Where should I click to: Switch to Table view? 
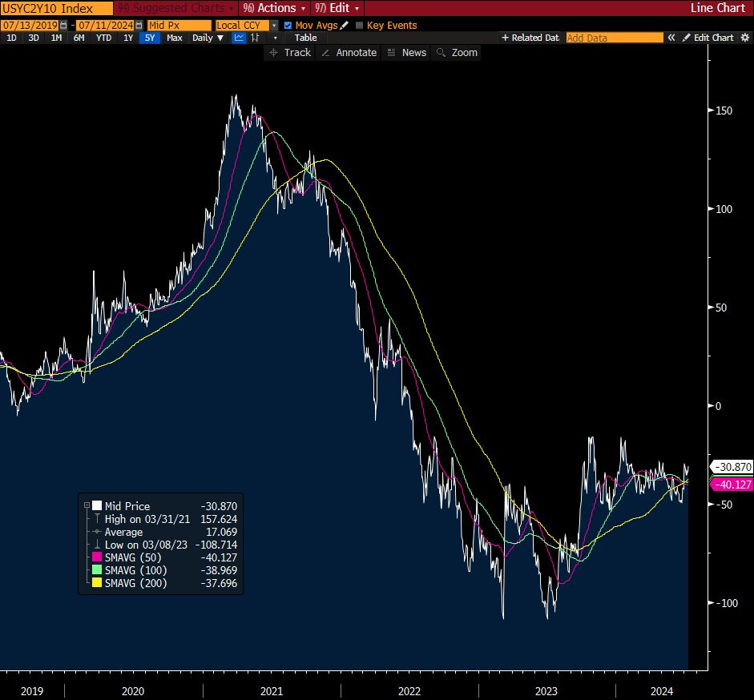click(306, 38)
